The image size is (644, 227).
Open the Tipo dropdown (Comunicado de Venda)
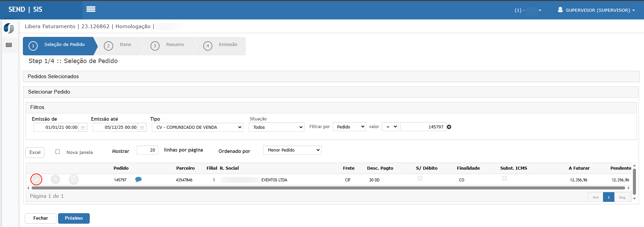coord(197,127)
